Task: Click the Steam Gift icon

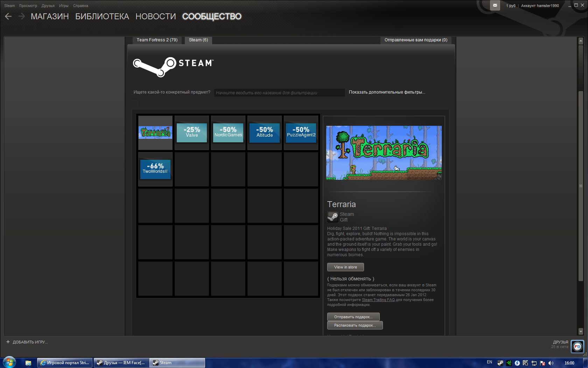Action: [332, 217]
